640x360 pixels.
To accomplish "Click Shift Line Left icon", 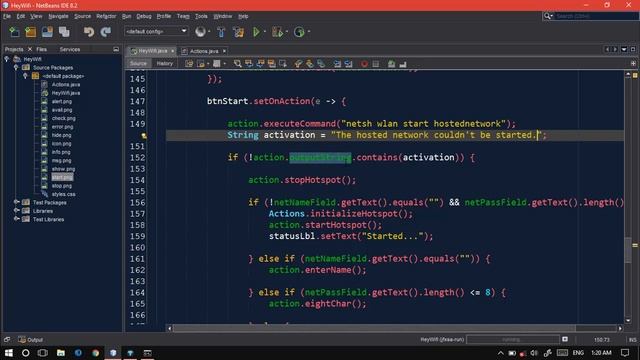I will click(337, 64).
